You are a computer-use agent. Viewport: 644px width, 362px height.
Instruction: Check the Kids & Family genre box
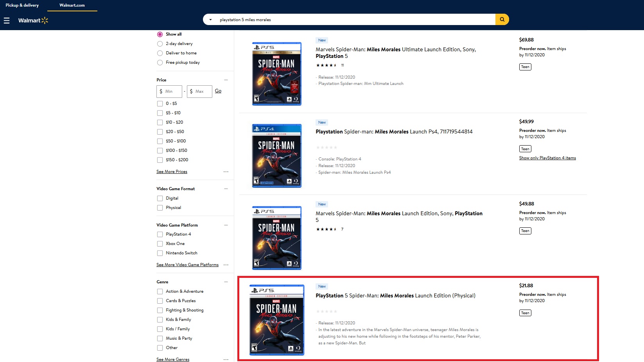[160, 320]
